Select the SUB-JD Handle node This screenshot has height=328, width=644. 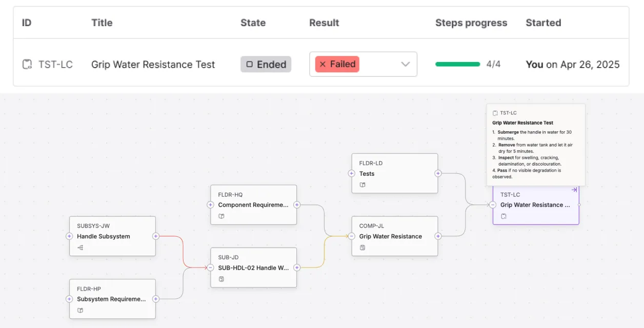pos(254,268)
